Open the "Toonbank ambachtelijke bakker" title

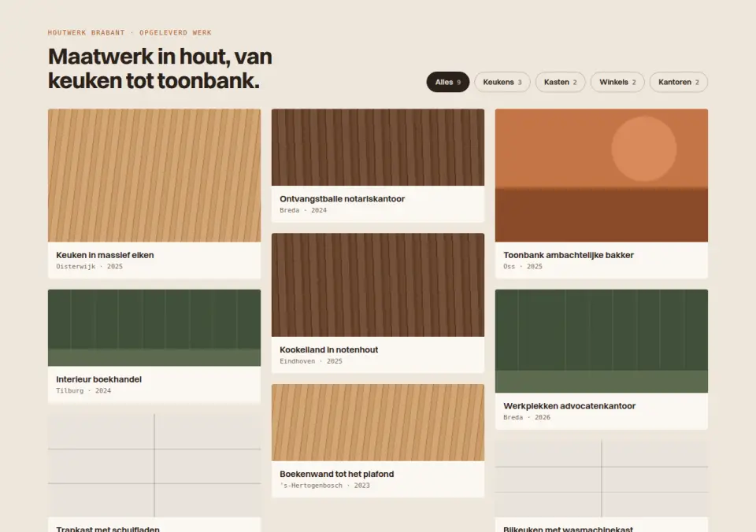click(569, 255)
